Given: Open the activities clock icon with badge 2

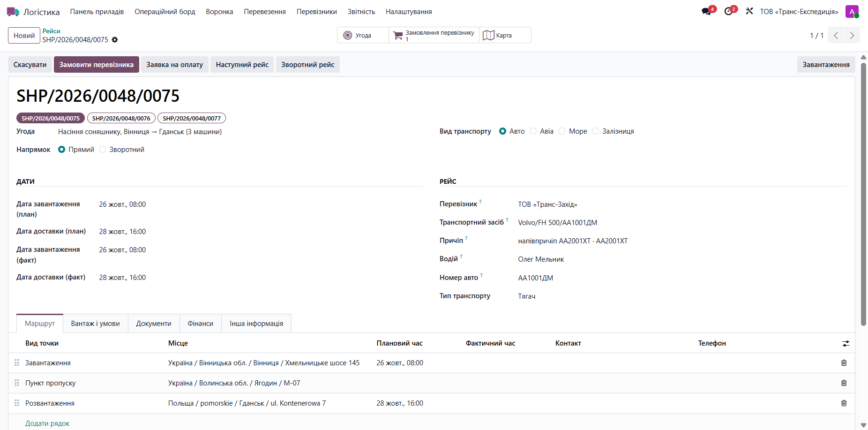Looking at the screenshot, I should [728, 11].
